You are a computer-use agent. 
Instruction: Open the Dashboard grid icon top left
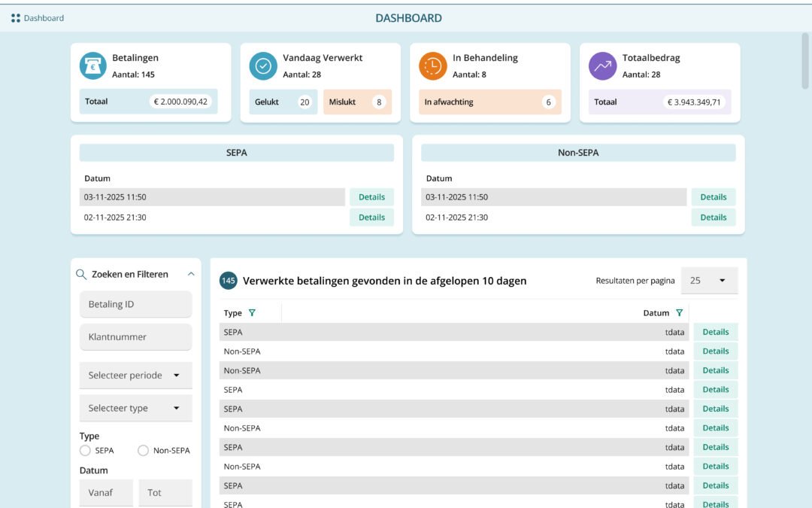[16, 17]
